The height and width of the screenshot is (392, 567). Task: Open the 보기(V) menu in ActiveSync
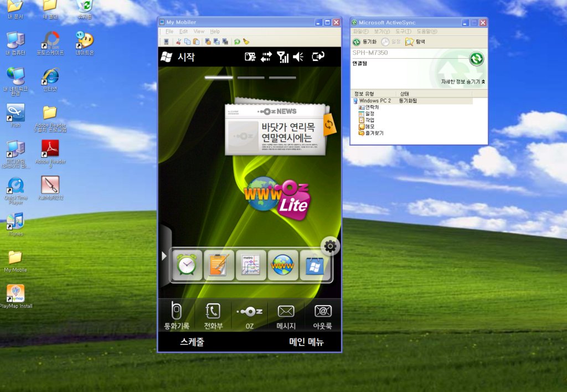point(382,32)
